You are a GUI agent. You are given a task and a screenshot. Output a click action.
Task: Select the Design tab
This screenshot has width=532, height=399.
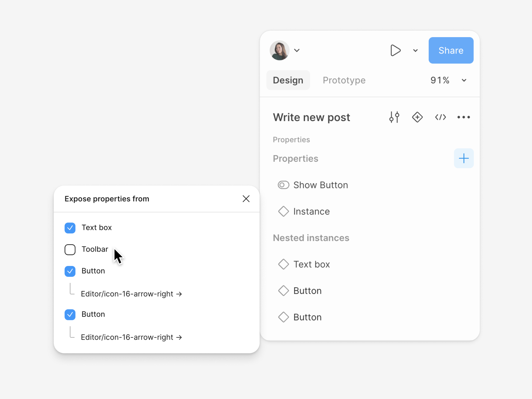point(288,80)
